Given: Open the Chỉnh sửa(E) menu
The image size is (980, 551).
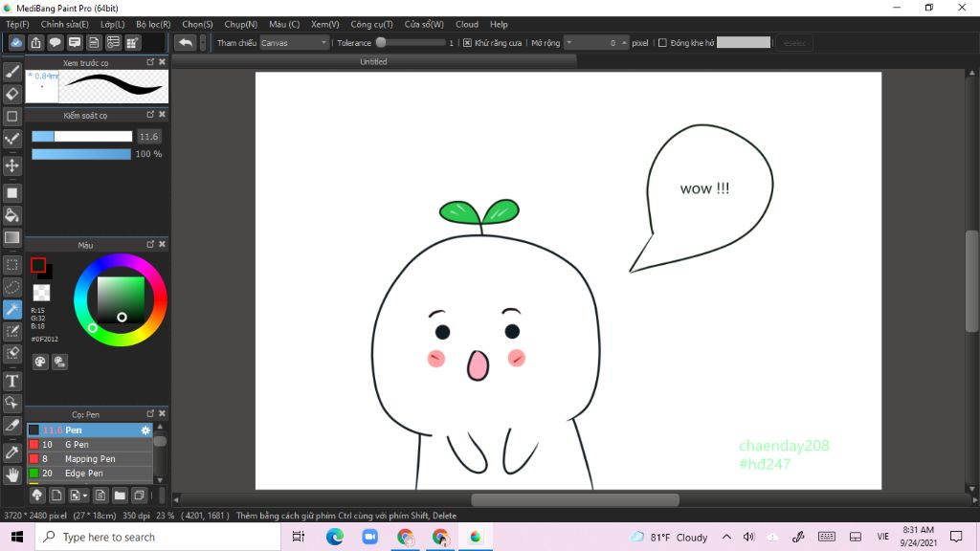Looking at the screenshot, I should 64,24.
